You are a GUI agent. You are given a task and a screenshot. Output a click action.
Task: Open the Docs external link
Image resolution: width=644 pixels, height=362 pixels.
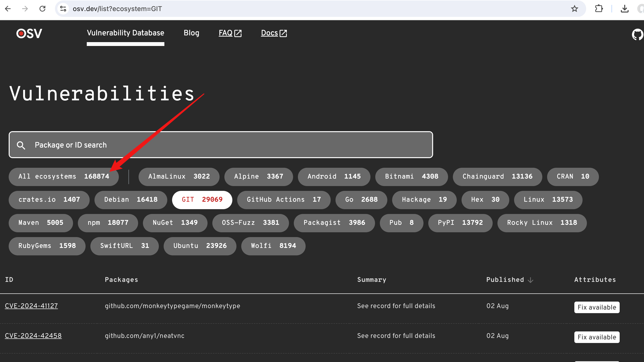click(x=274, y=33)
